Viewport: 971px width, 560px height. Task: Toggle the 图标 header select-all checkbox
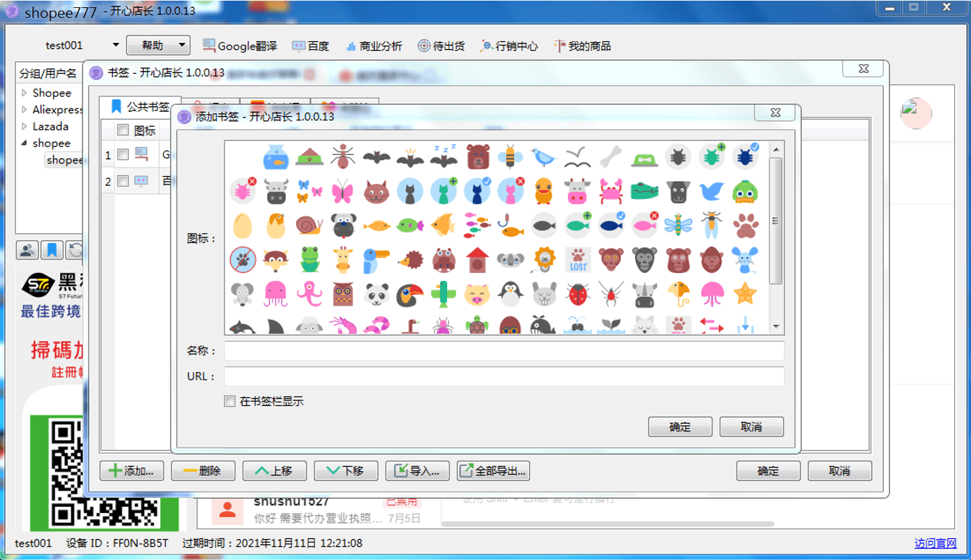pos(123,130)
